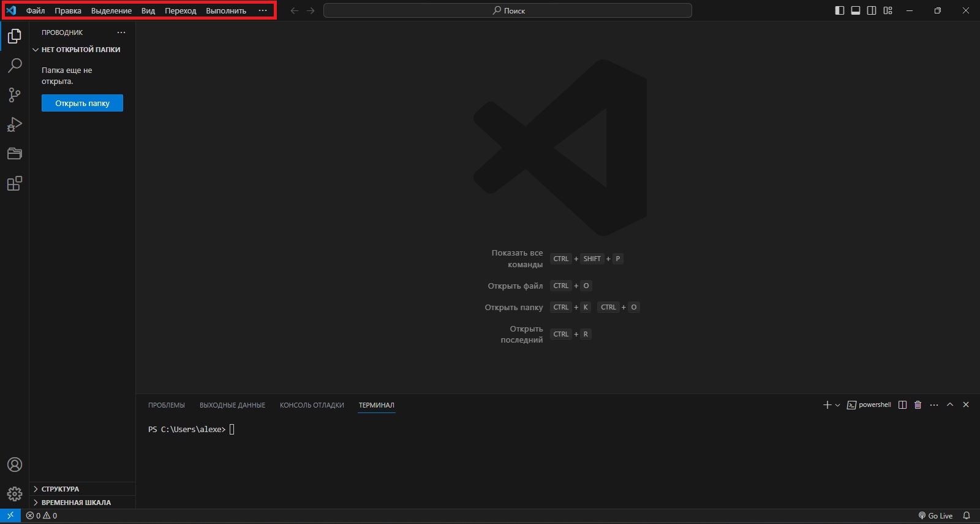Viewport: 980px width, 524px height.
Task: Switch to the КОНСОЛЬ ОТЛАДКИ tab
Action: click(x=312, y=405)
